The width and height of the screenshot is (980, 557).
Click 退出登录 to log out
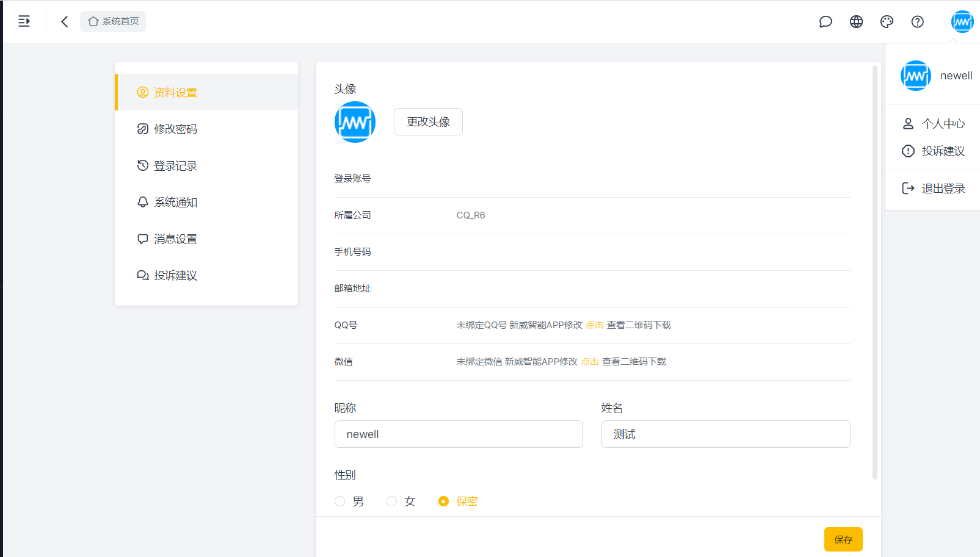tap(933, 189)
